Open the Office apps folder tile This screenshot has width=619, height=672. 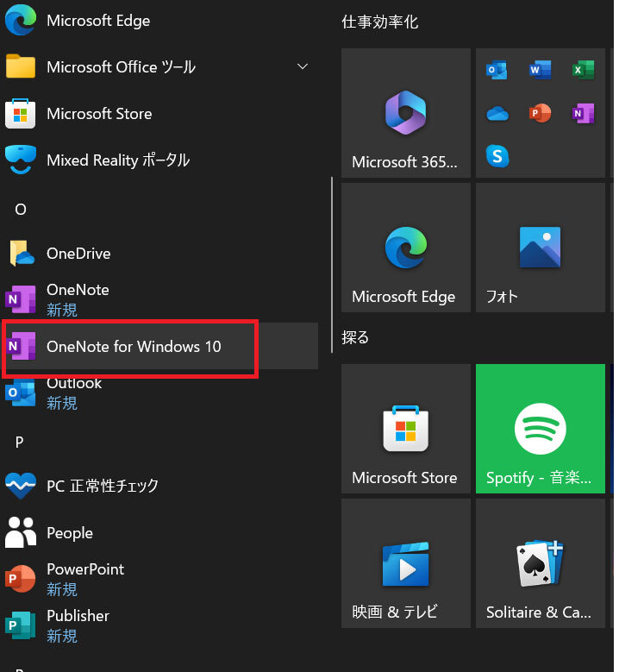tap(541, 113)
